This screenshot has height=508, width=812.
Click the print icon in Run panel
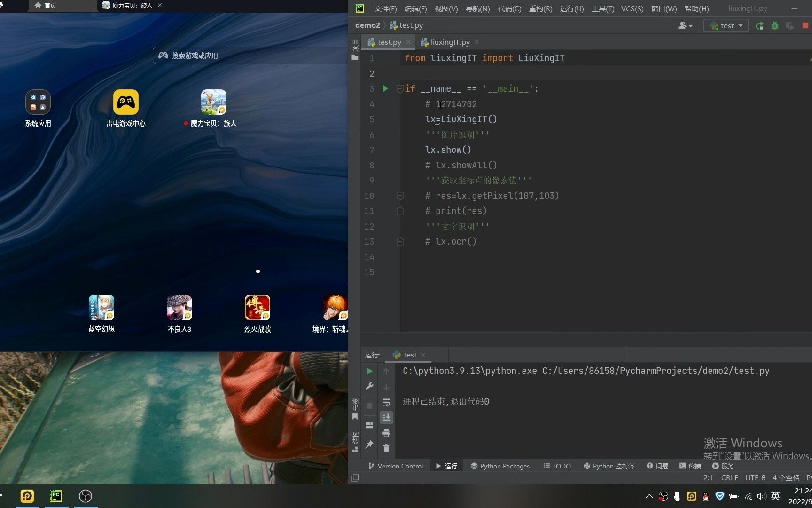click(386, 433)
